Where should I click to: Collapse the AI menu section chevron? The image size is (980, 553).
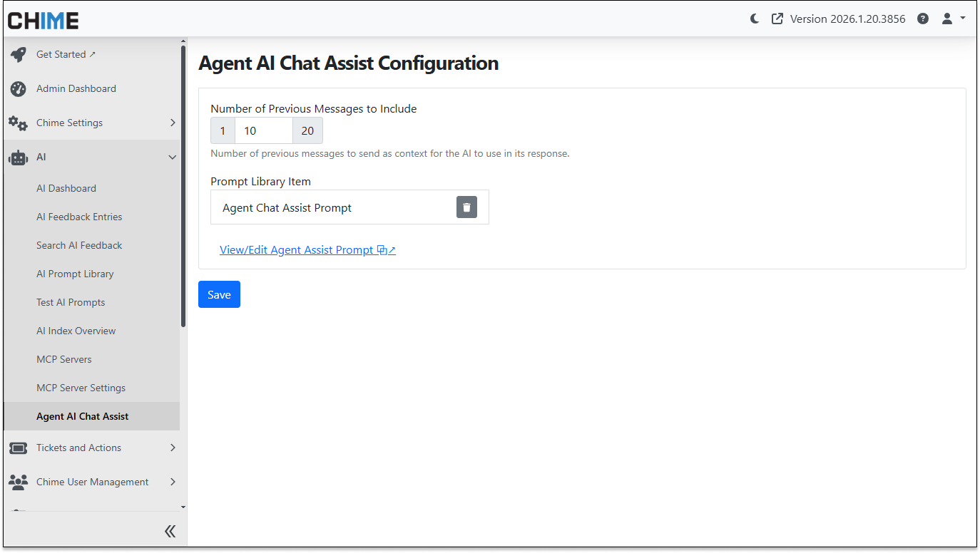click(x=172, y=157)
